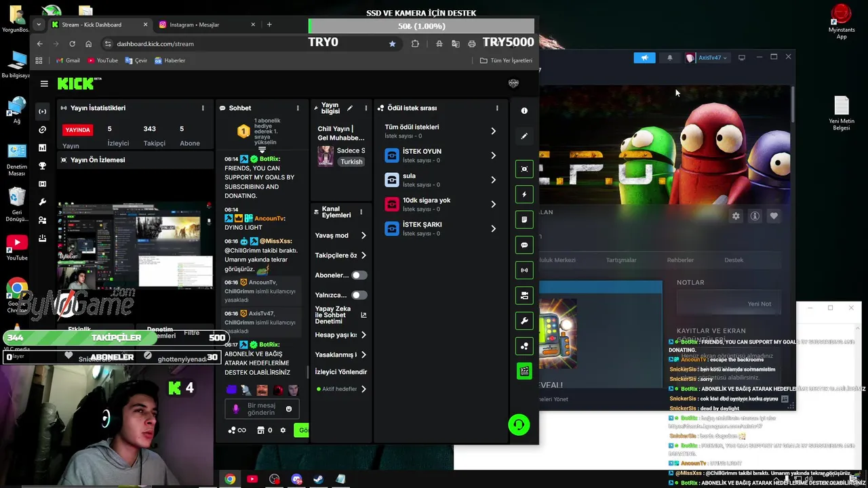Expand Aktif hedefler entry

(363, 389)
